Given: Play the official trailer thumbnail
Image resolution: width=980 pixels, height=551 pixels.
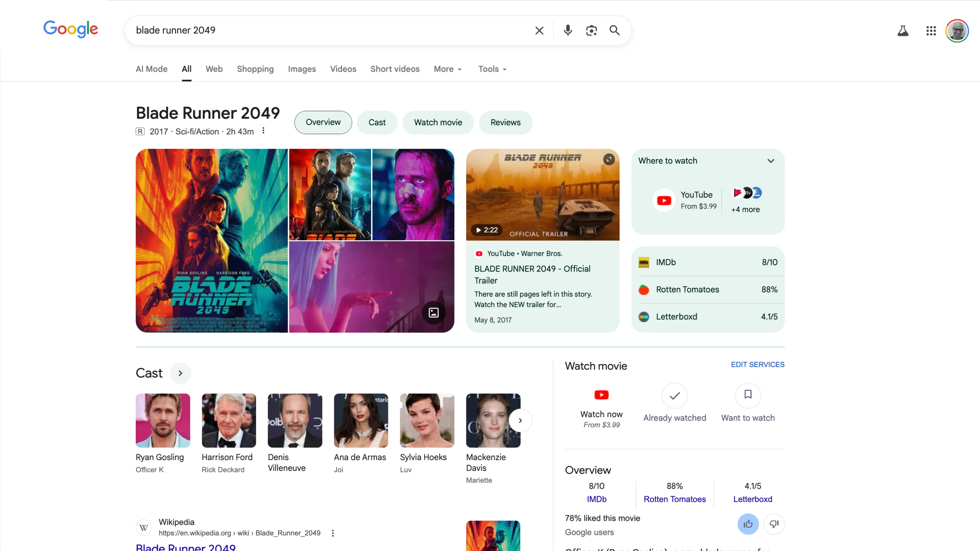Looking at the screenshot, I should point(542,195).
